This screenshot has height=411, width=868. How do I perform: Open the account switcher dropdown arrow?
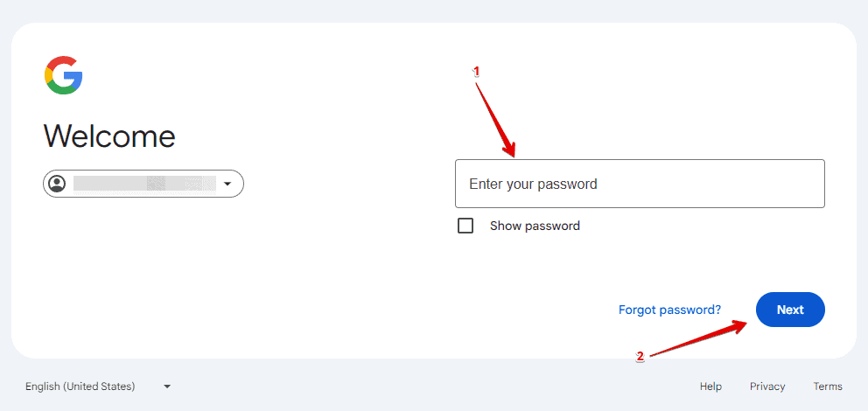pyautogui.click(x=227, y=184)
